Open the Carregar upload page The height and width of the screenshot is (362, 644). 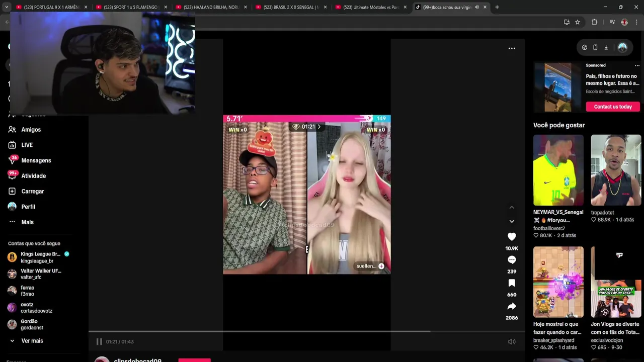tap(33, 192)
